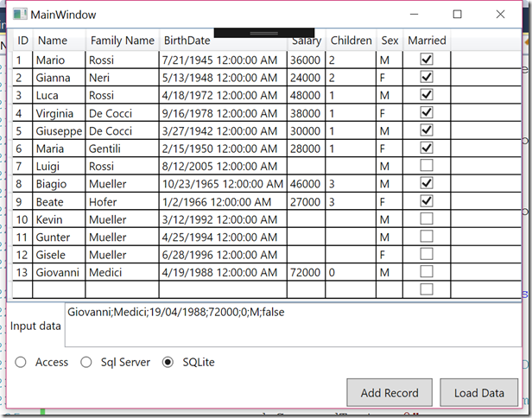Maximize the MainWindow window

[x=457, y=15]
